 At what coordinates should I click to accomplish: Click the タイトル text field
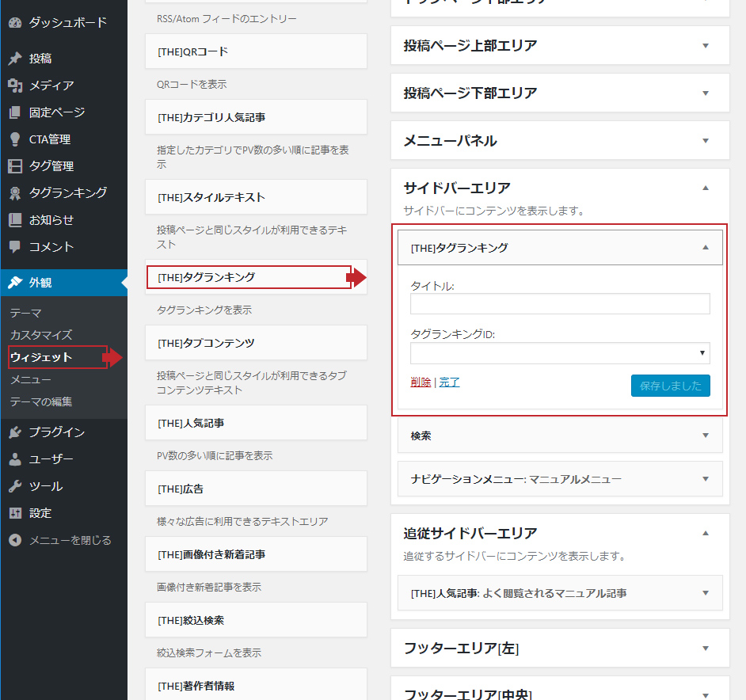click(x=559, y=304)
